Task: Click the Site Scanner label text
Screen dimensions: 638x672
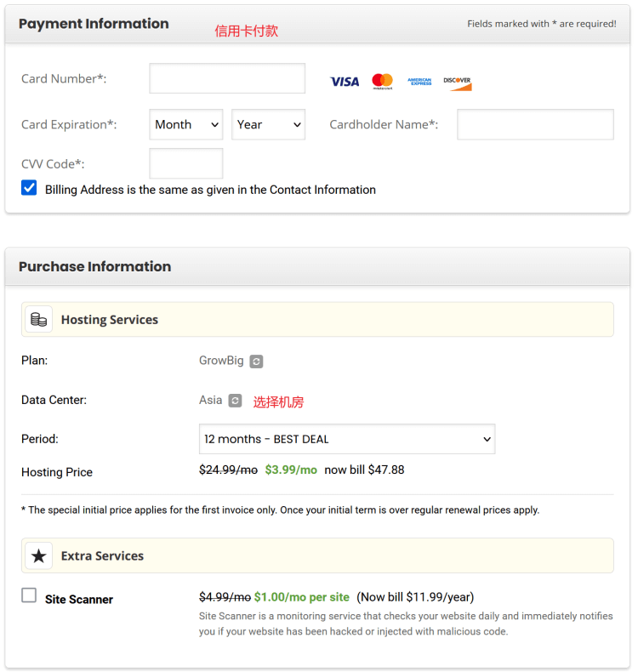Action: (x=79, y=599)
